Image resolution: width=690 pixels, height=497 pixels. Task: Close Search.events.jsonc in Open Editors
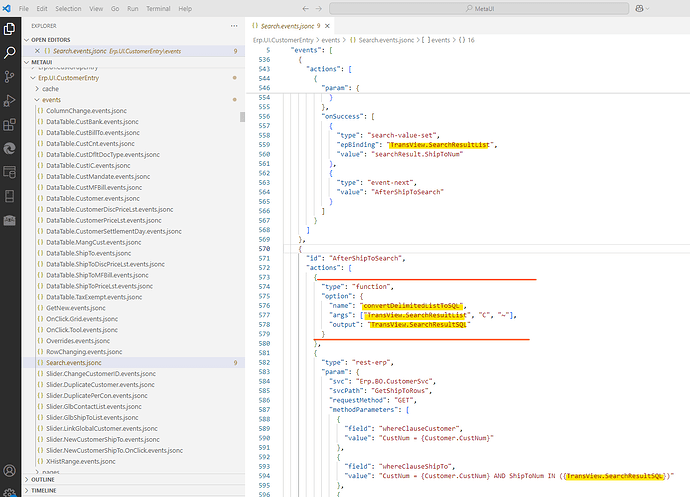pos(37,51)
